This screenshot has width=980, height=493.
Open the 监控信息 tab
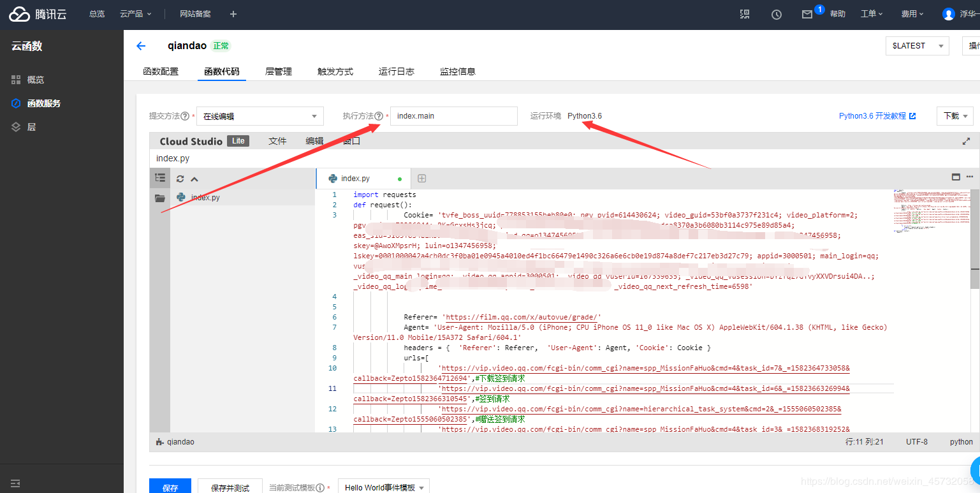tap(458, 71)
